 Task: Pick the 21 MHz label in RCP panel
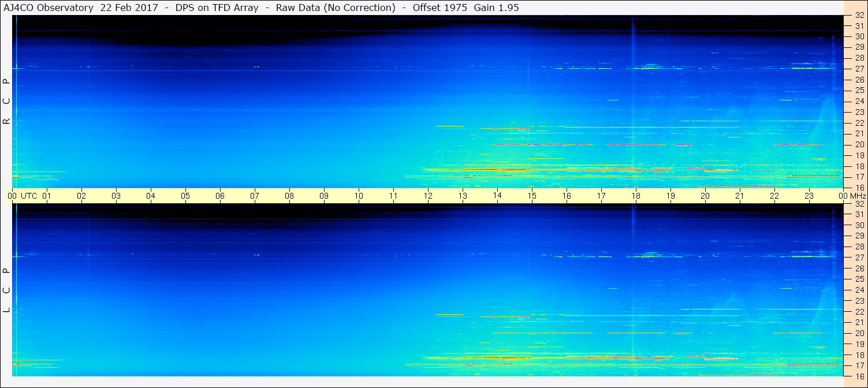pyautogui.click(x=859, y=133)
